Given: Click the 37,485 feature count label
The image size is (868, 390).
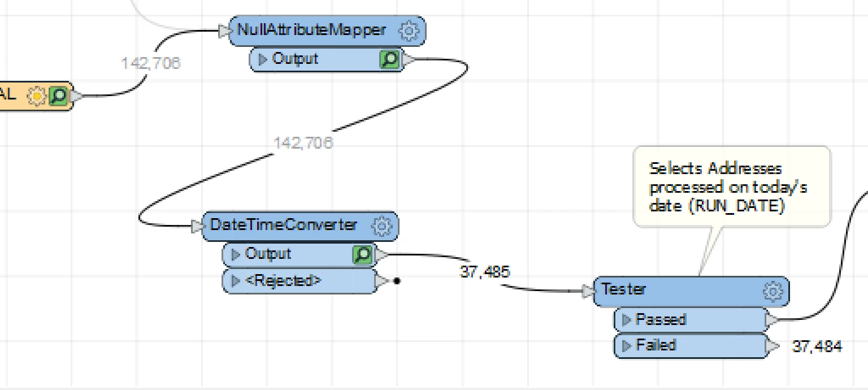Looking at the screenshot, I should point(485,272).
